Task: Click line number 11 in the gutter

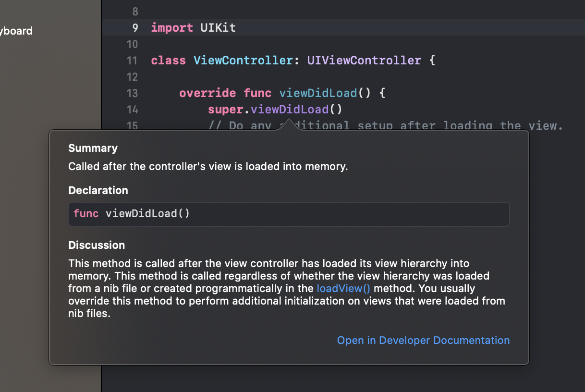Action: click(132, 61)
